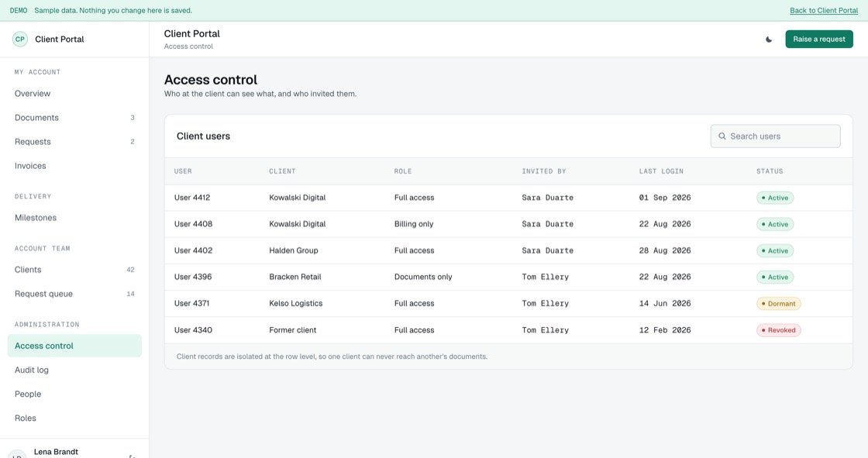
Task: Select the User 4340 cell
Action: [x=193, y=330]
